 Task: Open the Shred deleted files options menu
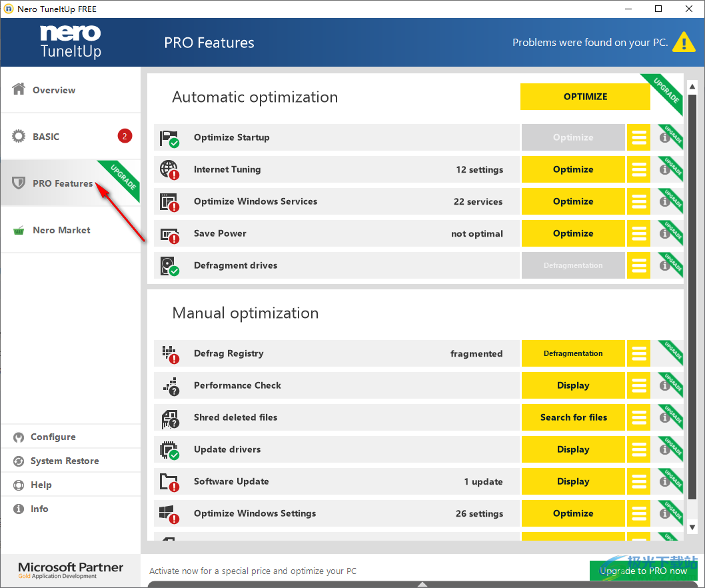tap(638, 417)
